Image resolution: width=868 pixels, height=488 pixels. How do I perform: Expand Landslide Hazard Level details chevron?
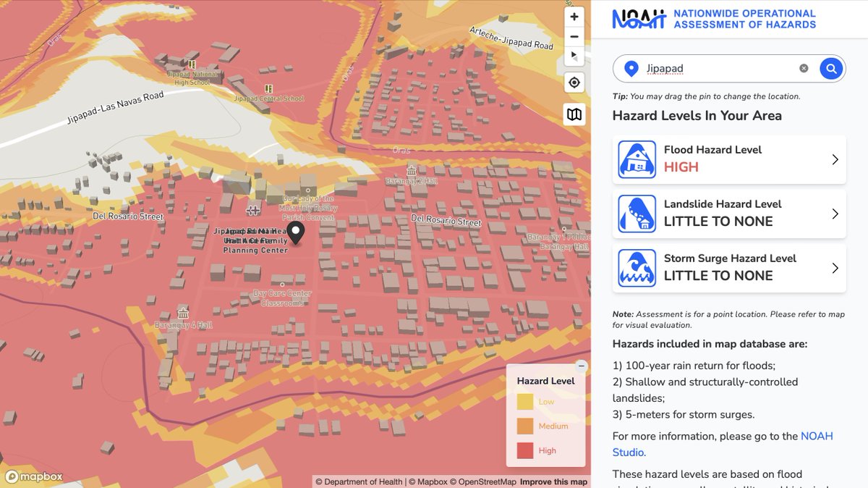[x=835, y=214]
